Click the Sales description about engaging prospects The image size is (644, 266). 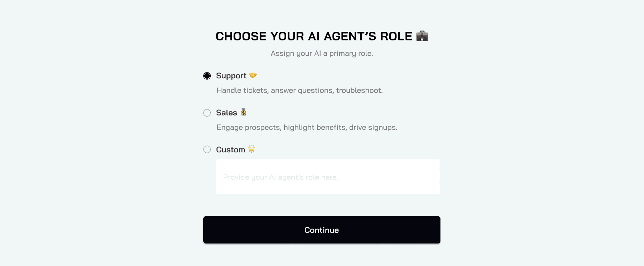[306, 127]
